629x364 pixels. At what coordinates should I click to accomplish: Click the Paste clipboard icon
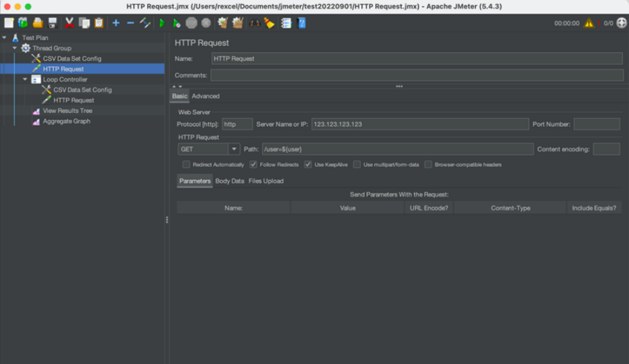click(98, 23)
